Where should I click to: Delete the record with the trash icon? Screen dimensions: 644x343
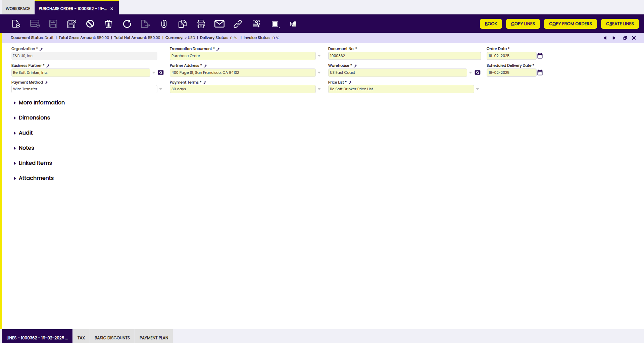[x=108, y=24]
